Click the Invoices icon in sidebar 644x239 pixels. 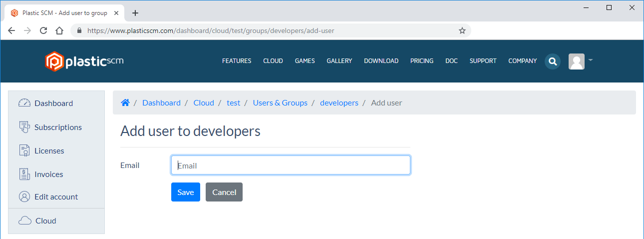point(24,174)
